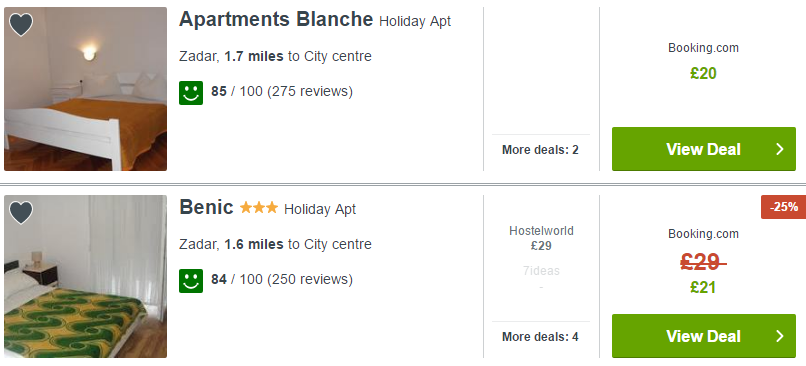Select the Hostelworld £29 deal
806x366 pixels.
(541, 239)
